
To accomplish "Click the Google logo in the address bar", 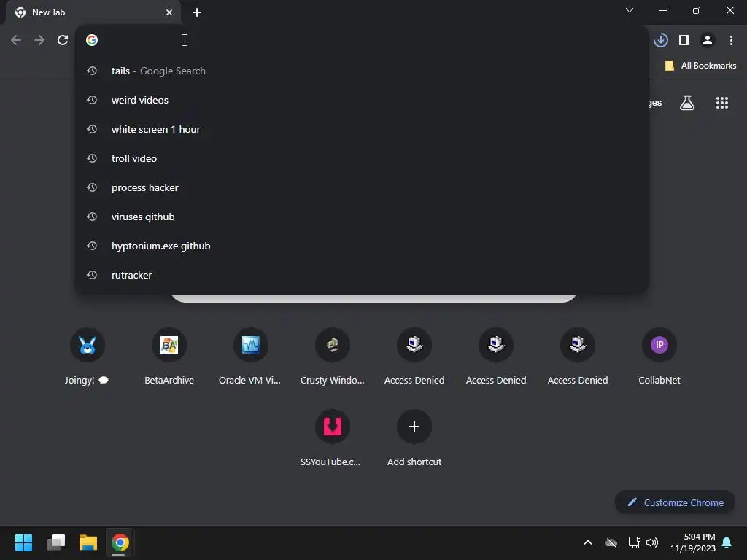I will 92,40.
